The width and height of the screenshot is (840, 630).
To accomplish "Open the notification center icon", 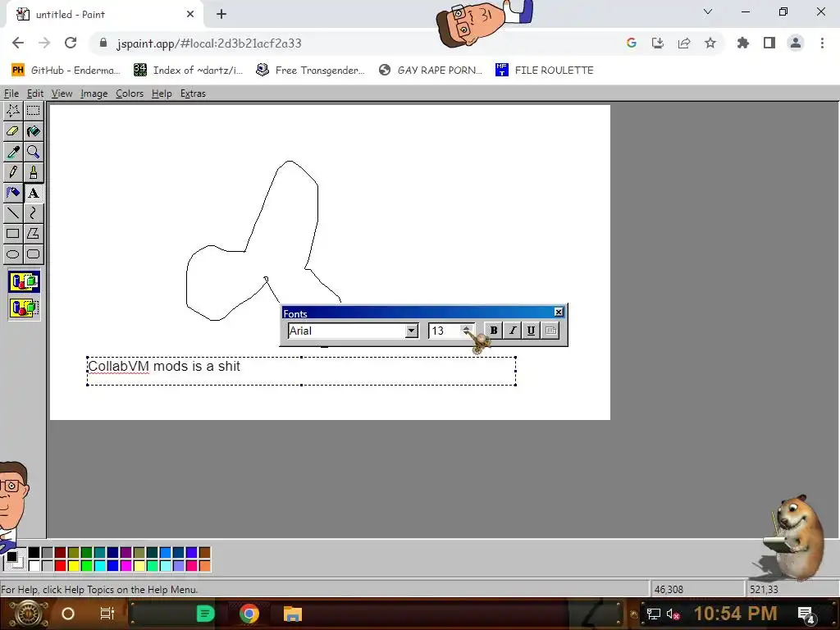I will coord(806,614).
